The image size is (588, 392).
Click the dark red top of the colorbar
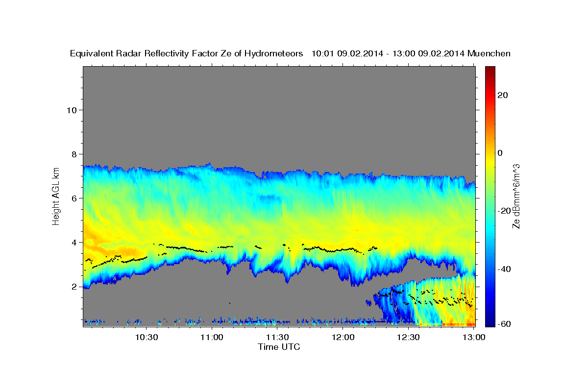tap(490, 70)
